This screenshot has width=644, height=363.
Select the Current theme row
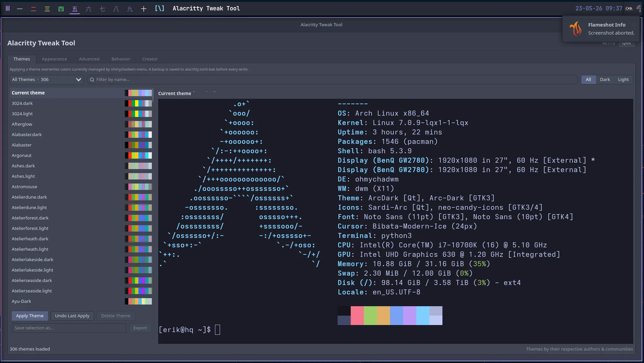[81, 93]
